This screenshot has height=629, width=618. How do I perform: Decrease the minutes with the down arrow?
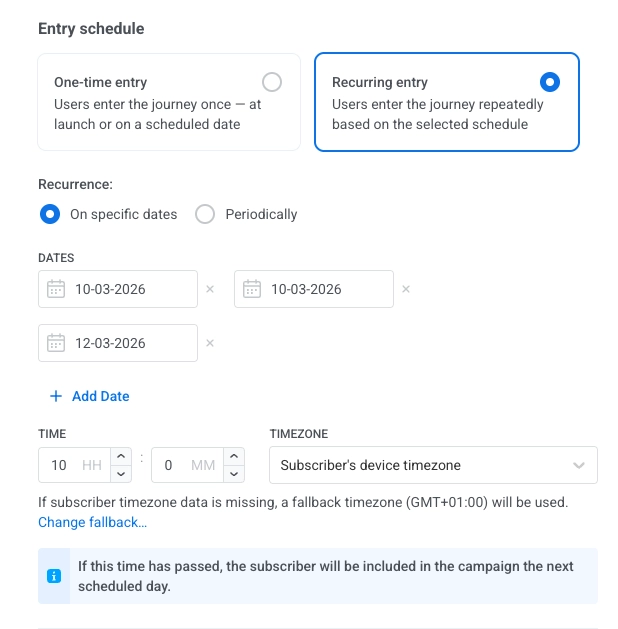tap(233, 474)
